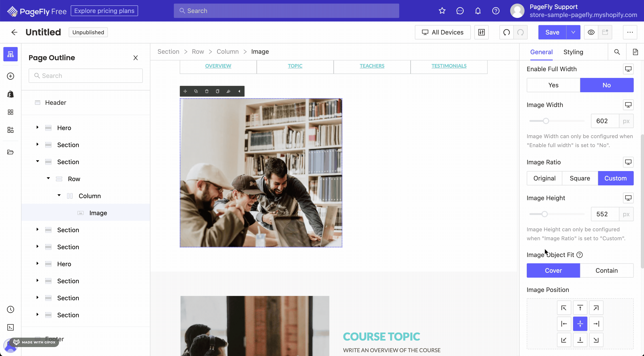644x356 pixels.
Task: Select Square image ratio
Action: pyautogui.click(x=580, y=178)
